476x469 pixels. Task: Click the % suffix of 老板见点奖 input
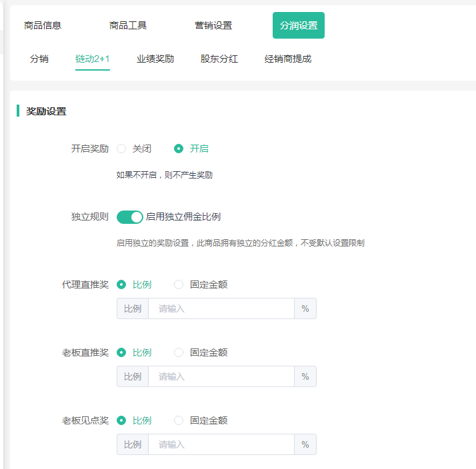305,444
